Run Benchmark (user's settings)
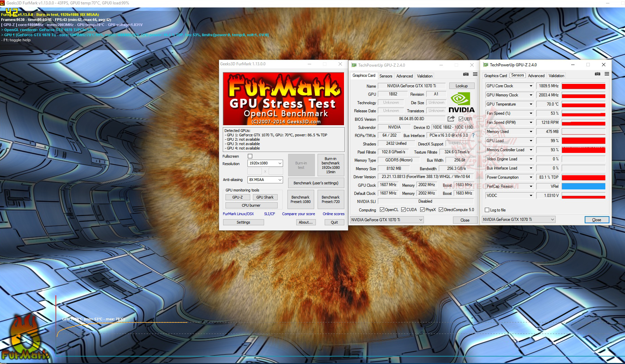625x364 pixels. (316, 183)
